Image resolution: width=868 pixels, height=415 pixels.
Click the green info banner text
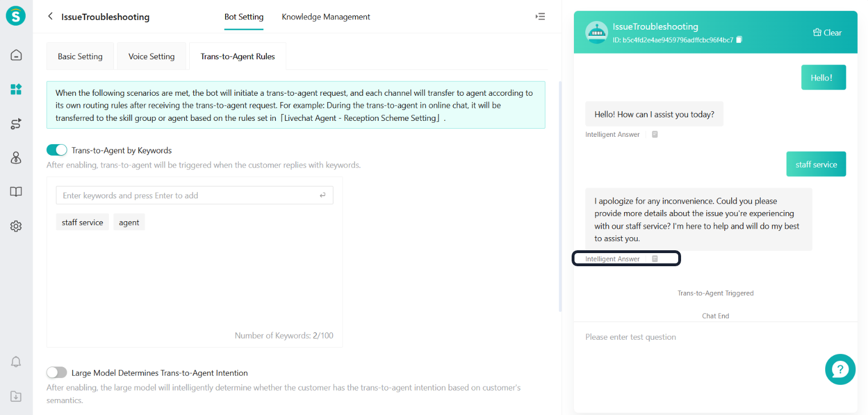pos(296,105)
